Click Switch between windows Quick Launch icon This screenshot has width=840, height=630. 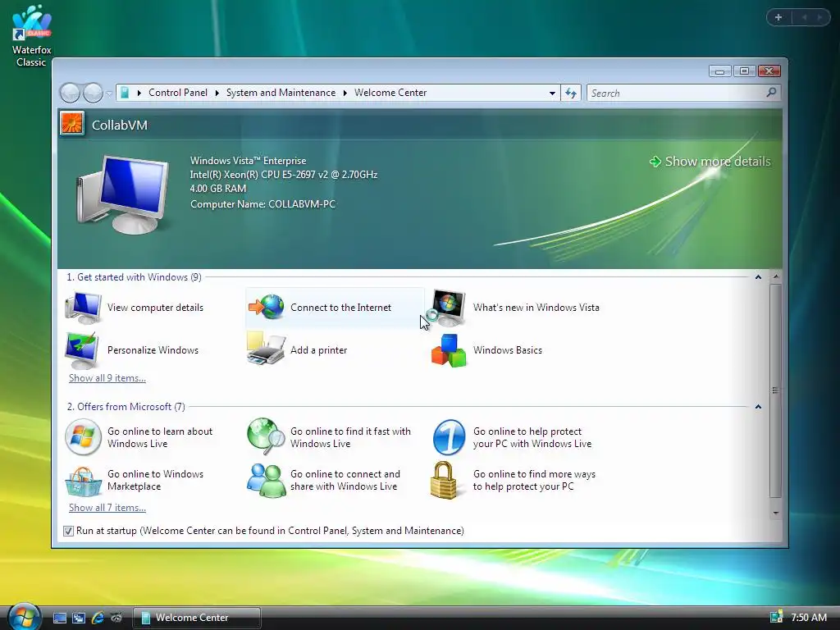tap(79, 618)
